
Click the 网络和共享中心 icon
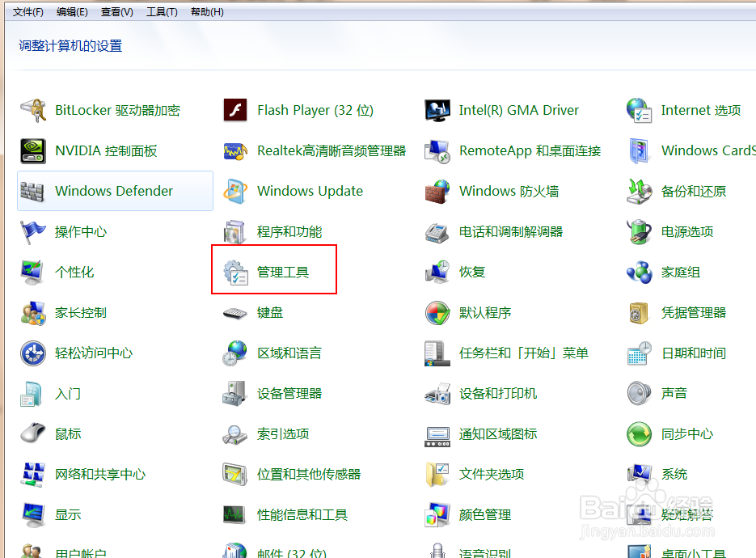point(33,475)
